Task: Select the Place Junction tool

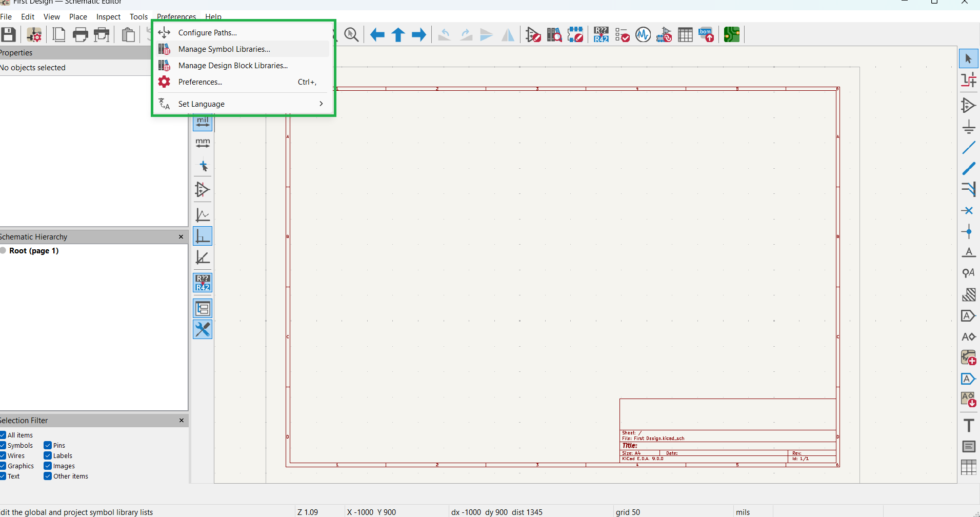Action: click(x=969, y=231)
